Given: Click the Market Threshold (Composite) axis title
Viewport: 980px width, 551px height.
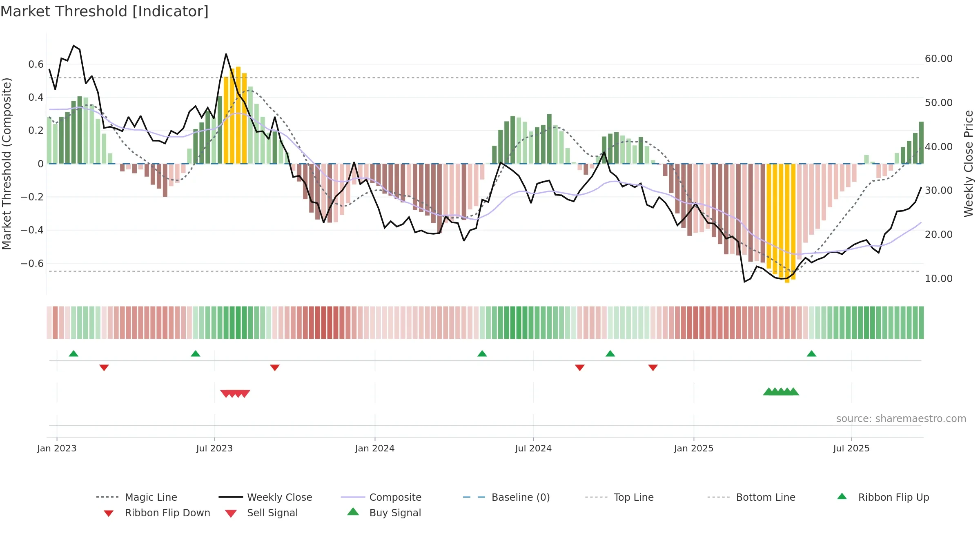Looking at the screenshot, I should click(7, 163).
